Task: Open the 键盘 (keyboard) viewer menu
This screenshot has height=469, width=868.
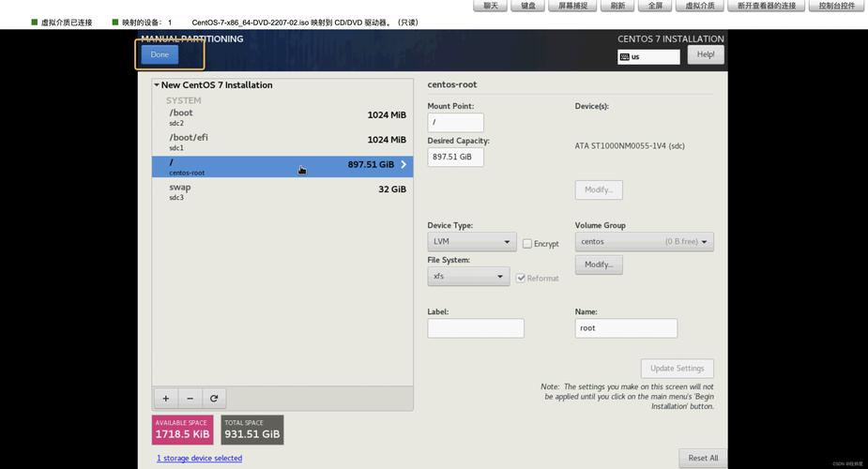Action: pyautogui.click(x=529, y=6)
